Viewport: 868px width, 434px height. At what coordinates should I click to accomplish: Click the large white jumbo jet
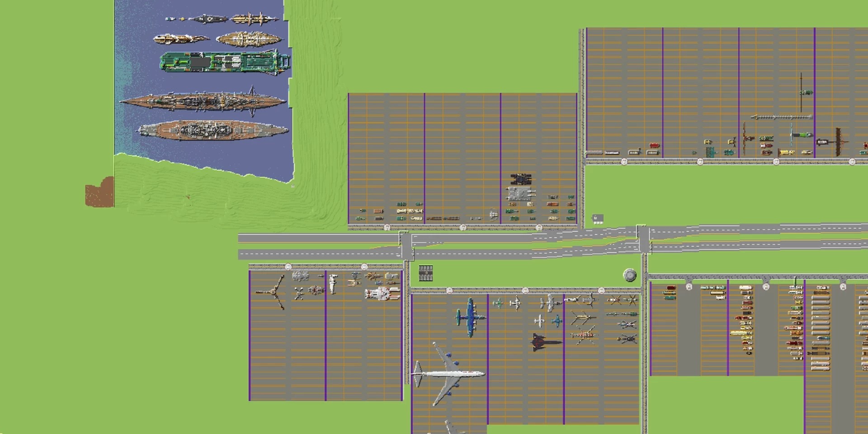448,374
